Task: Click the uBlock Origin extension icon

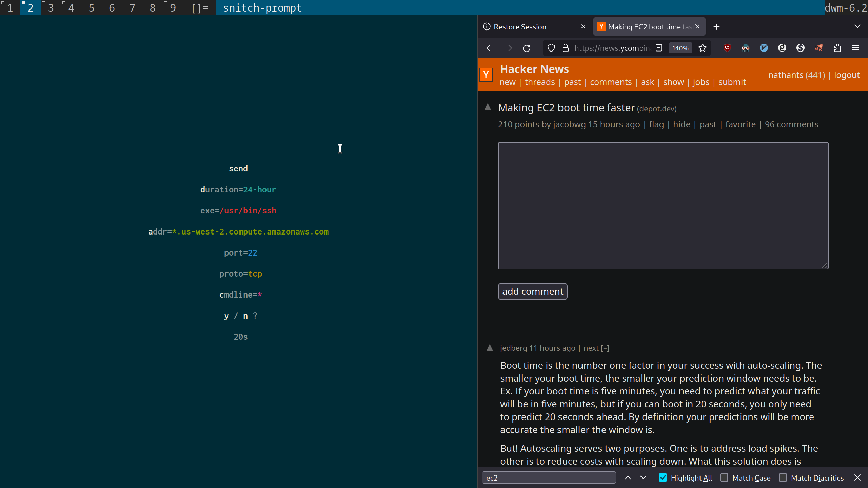Action: point(727,48)
